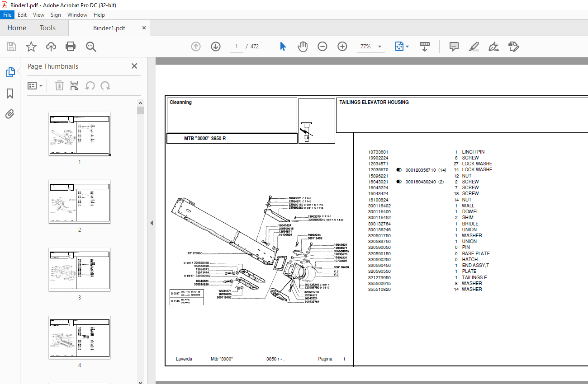
Task: Open the Sign menu
Action: (x=56, y=15)
